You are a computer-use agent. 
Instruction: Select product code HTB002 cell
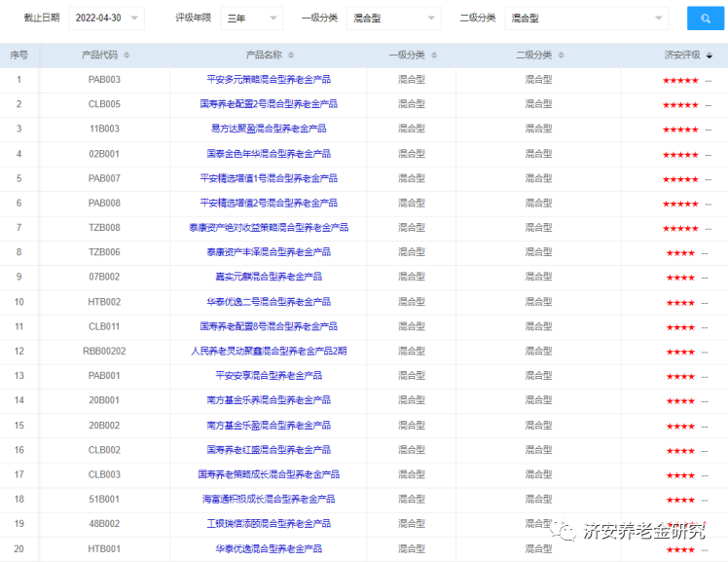coord(104,302)
